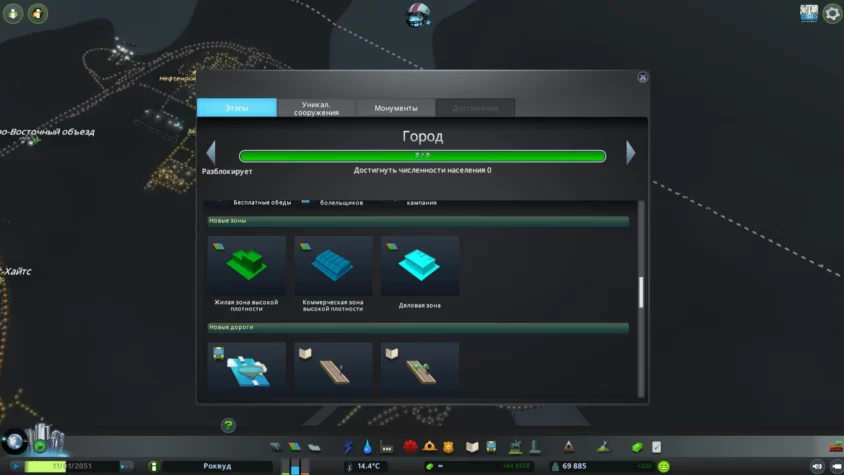Click the milestones list scrollbar thumb
The image size is (844, 475).
tap(641, 292)
